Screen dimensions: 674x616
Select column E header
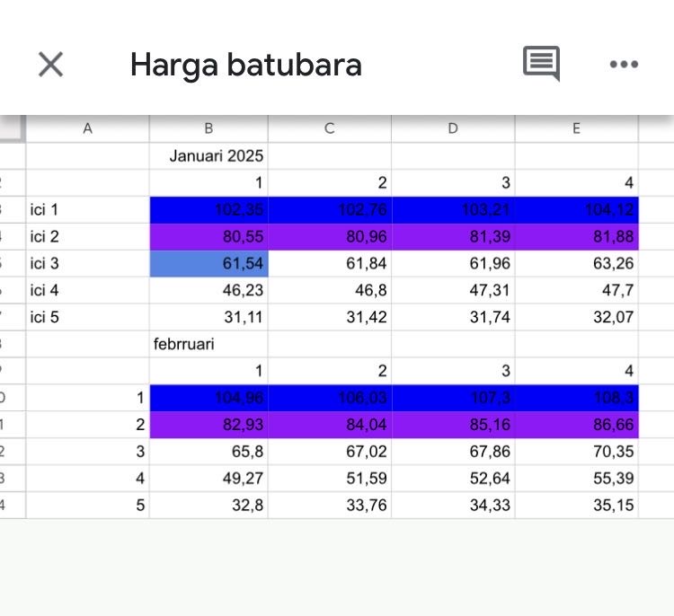tap(576, 128)
